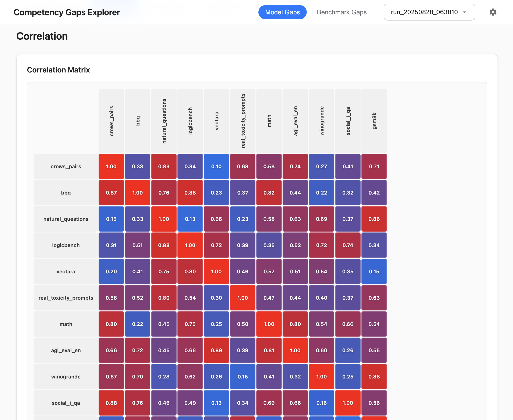Image resolution: width=513 pixels, height=420 pixels.
Task: Click the 0.86 cell in natural_questions row
Action: [374, 219]
